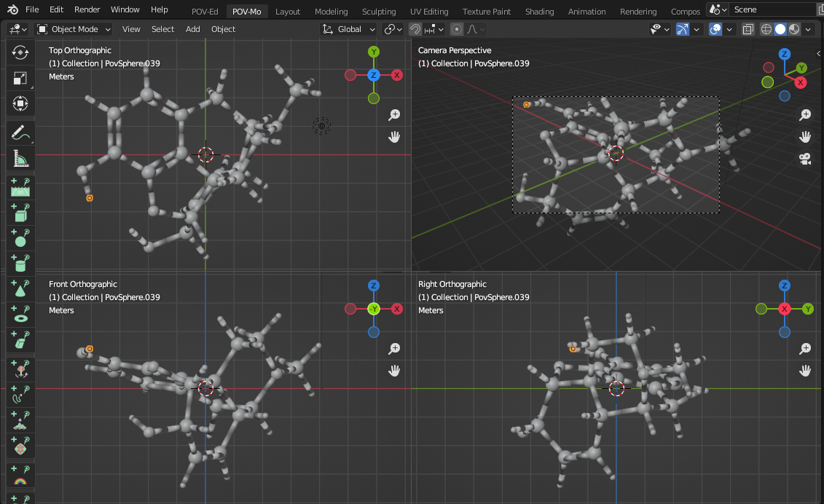This screenshot has height=504, width=824.
Task: Click the add POV torus tool
Action: pyautogui.click(x=20, y=315)
